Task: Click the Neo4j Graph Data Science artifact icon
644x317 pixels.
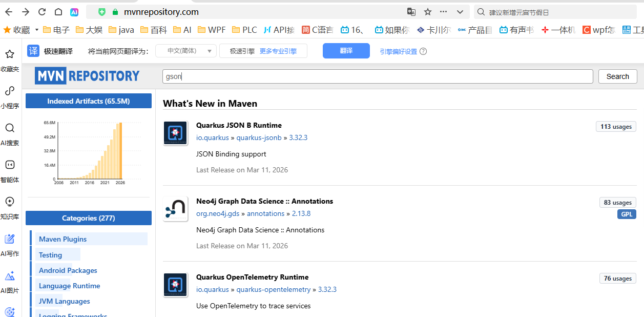Action: coord(175,209)
